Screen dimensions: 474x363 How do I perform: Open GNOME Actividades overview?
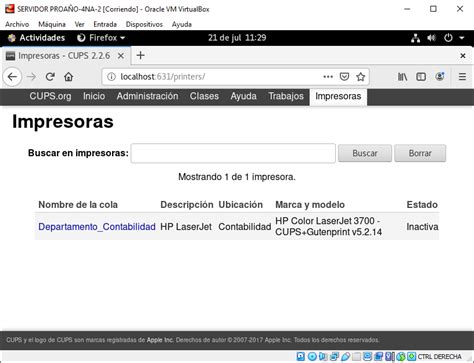tap(36, 38)
